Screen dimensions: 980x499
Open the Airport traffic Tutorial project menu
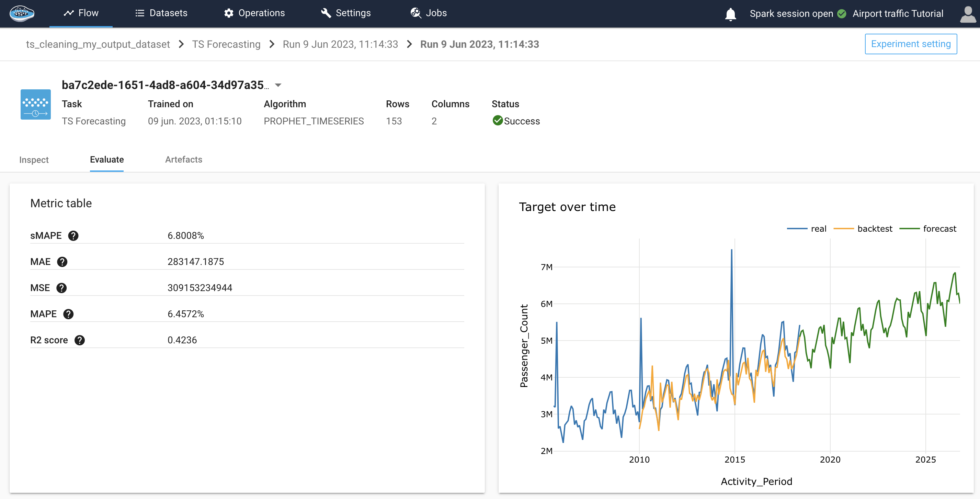click(898, 14)
